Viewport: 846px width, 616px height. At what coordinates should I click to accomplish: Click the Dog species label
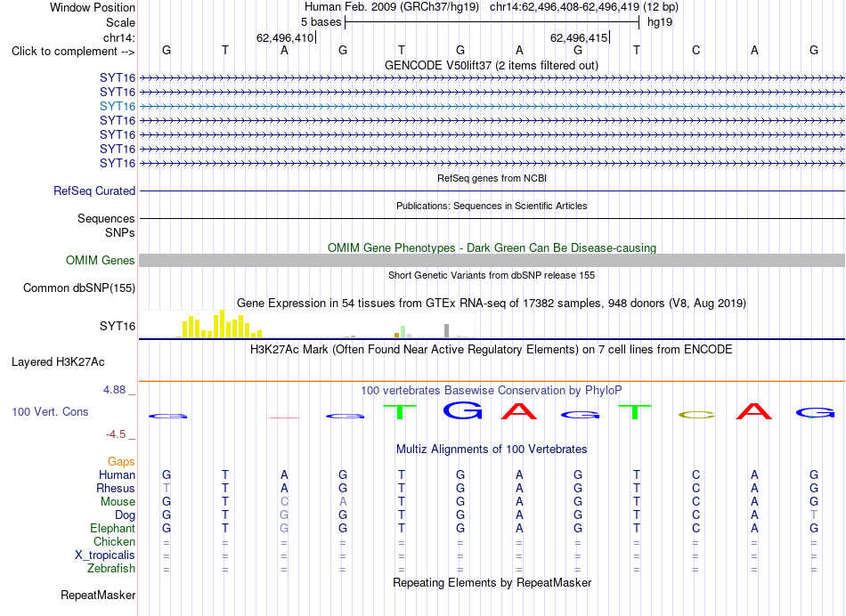(x=125, y=515)
